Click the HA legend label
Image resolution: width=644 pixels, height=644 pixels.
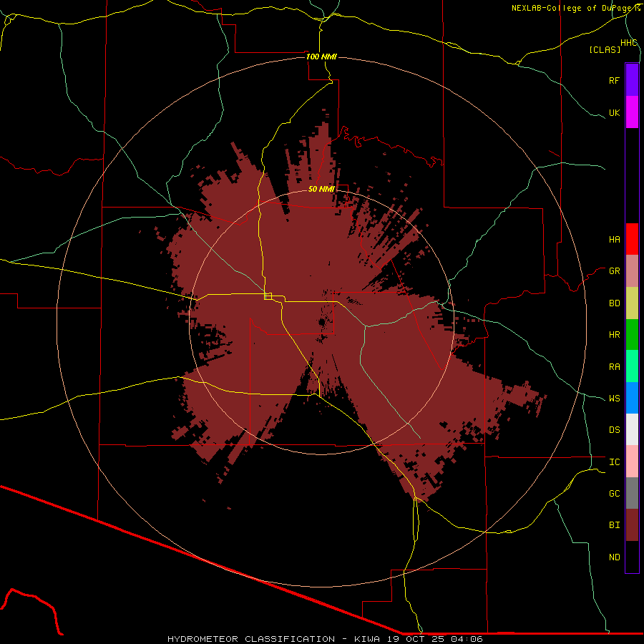614,239
